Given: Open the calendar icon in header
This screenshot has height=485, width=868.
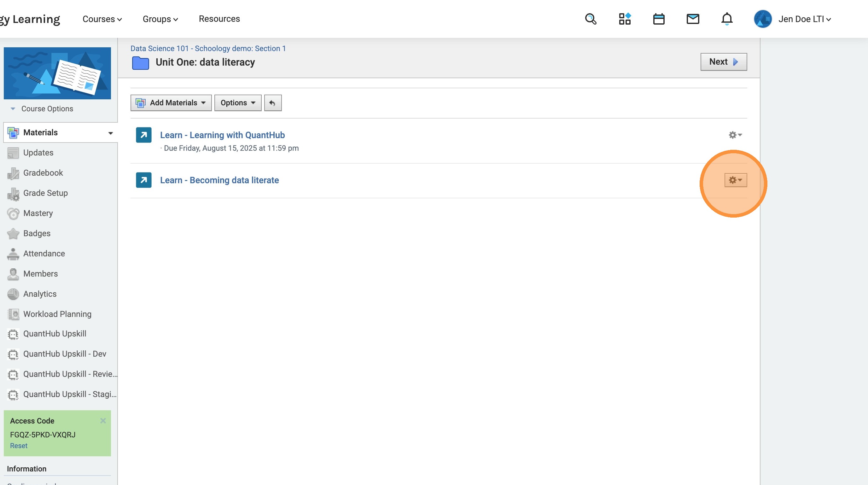Looking at the screenshot, I should 658,19.
